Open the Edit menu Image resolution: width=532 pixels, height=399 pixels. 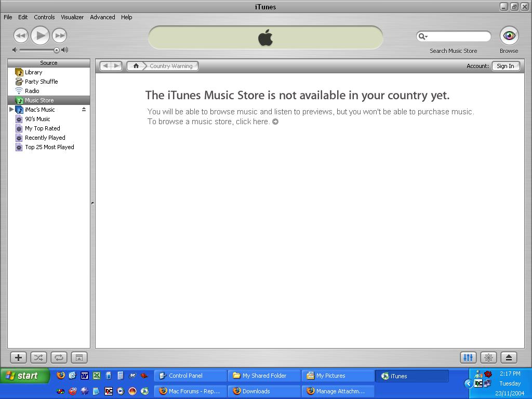(23, 17)
